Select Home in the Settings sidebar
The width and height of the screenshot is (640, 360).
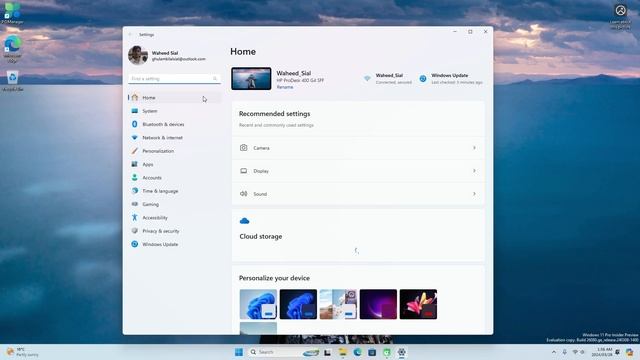(174, 98)
